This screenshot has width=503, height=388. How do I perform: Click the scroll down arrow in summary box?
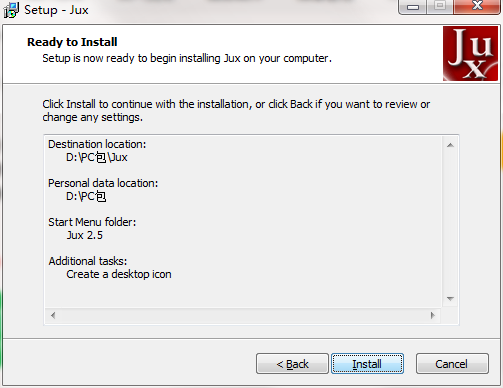click(x=450, y=299)
